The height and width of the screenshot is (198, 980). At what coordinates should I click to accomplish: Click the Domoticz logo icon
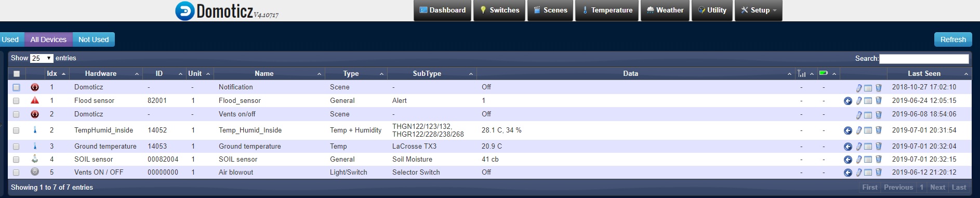click(x=184, y=11)
